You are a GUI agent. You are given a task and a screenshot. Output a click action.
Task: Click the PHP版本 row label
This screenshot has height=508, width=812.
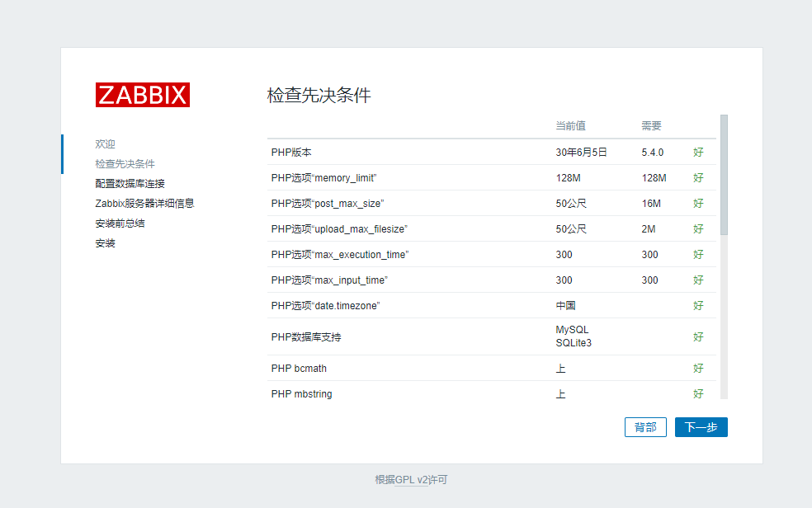(291, 153)
